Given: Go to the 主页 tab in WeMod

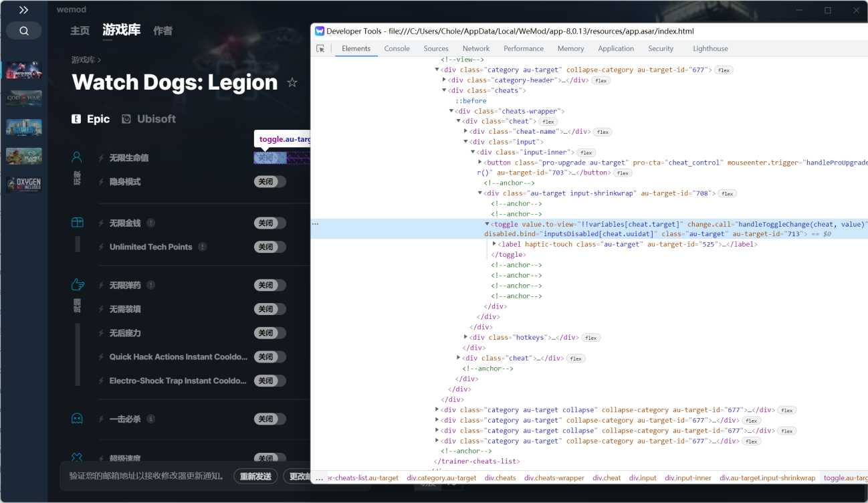Looking at the screenshot, I should [x=80, y=31].
